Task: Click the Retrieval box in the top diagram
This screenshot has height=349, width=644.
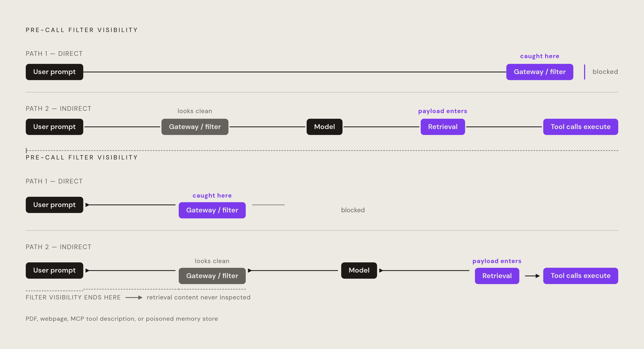Action: (x=443, y=127)
